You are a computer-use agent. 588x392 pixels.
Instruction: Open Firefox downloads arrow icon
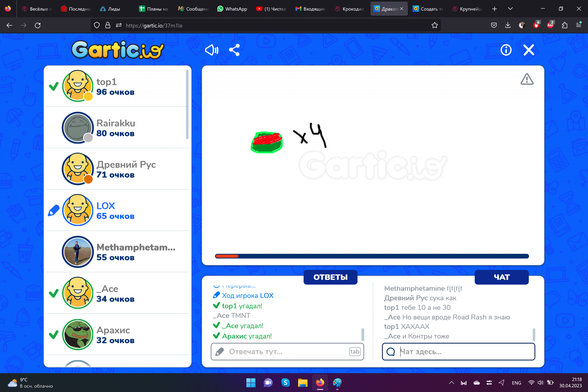[508, 25]
